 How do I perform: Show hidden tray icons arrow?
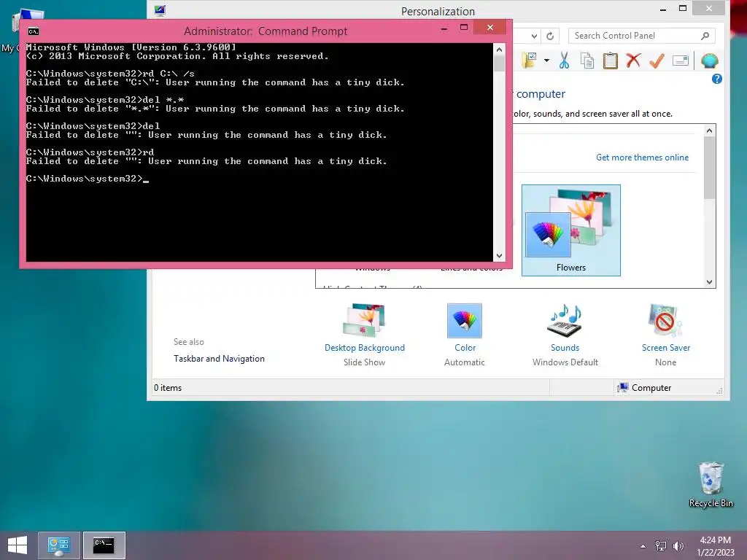(643, 546)
